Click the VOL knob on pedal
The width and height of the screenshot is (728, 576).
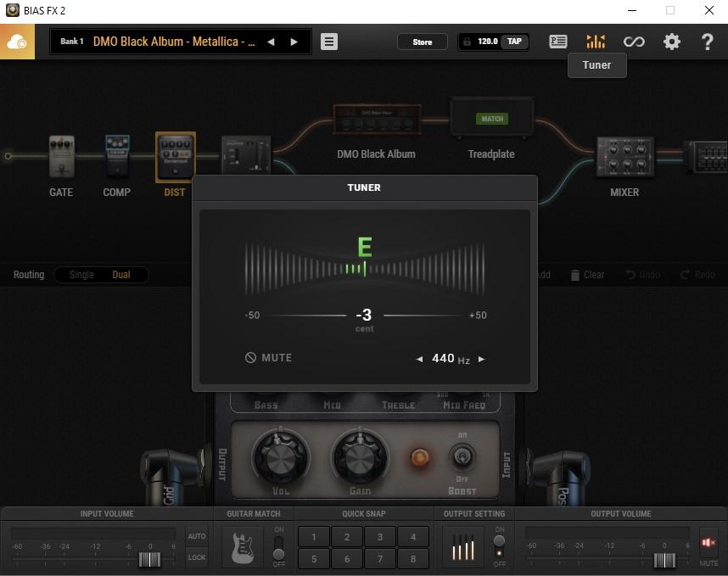click(280, 458)
